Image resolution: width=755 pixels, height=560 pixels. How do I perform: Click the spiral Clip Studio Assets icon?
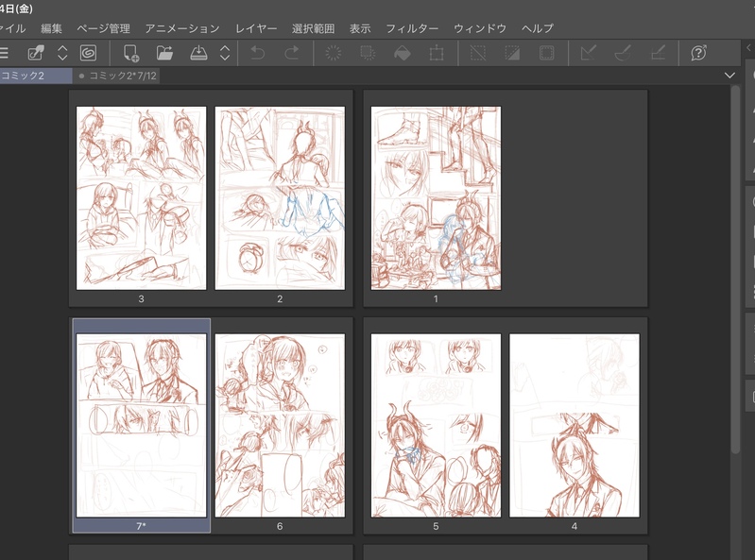click(88, 53)
